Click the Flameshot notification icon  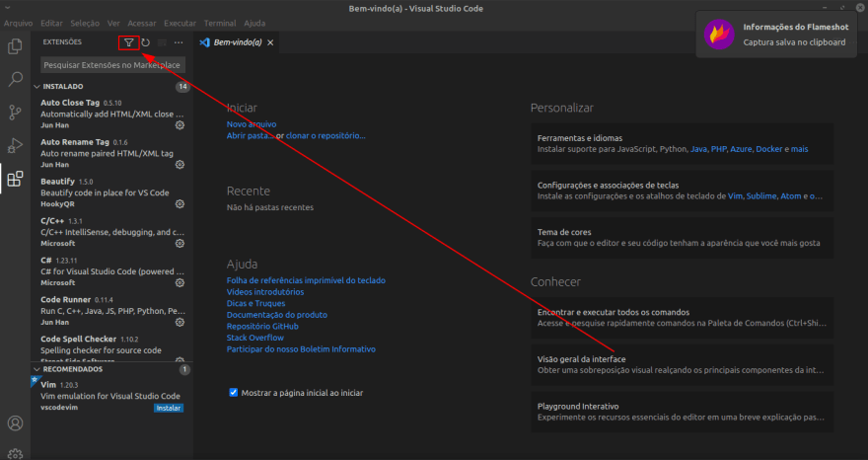coord(719,35)
